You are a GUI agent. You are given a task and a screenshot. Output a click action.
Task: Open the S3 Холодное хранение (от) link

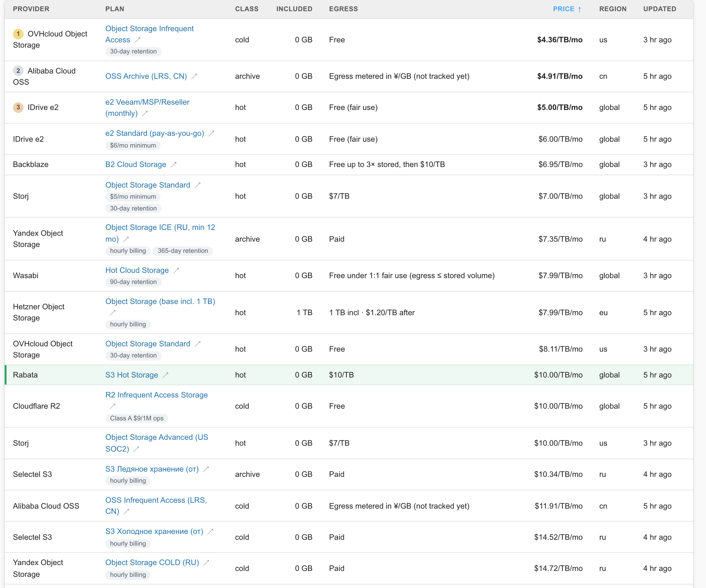coord(154,532)
